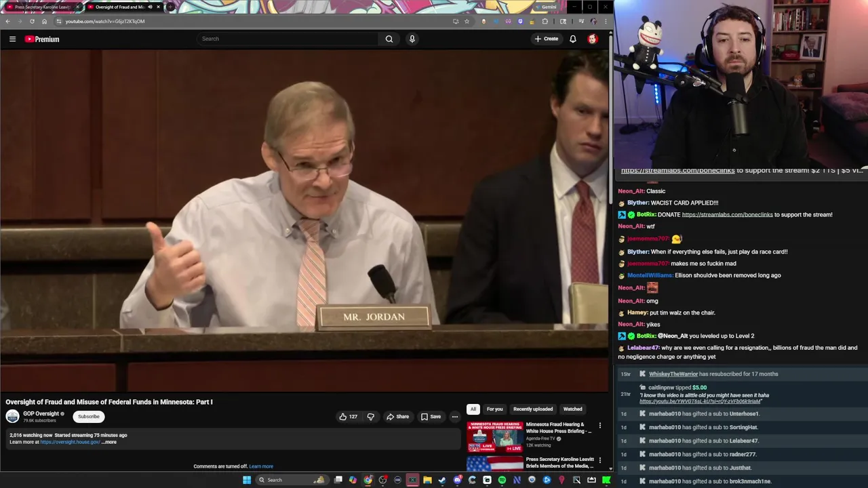Click the 2,016 watching now text
The image size is (868, 488).
pyautogui.click(x=31, y=435)
